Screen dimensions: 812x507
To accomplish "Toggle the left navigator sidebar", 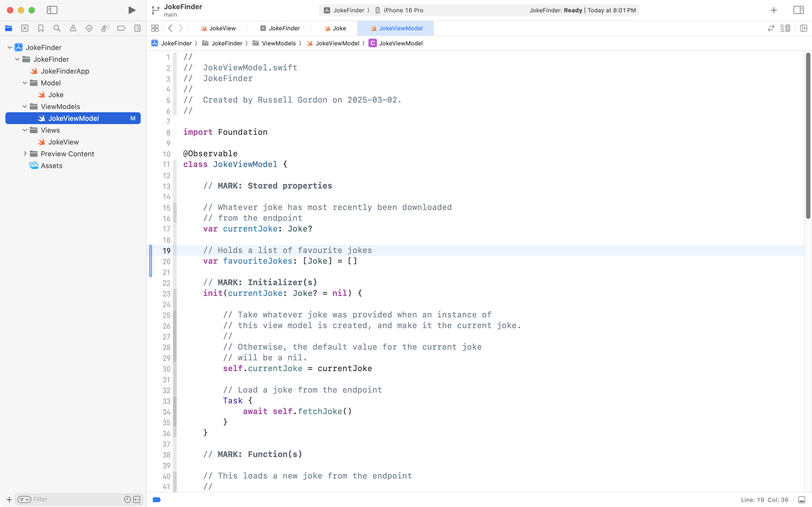I will click(x=52, y=10).
